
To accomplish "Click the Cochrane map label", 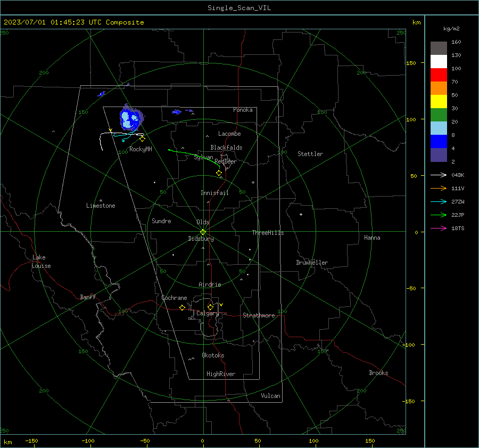I will pos(174,298).
